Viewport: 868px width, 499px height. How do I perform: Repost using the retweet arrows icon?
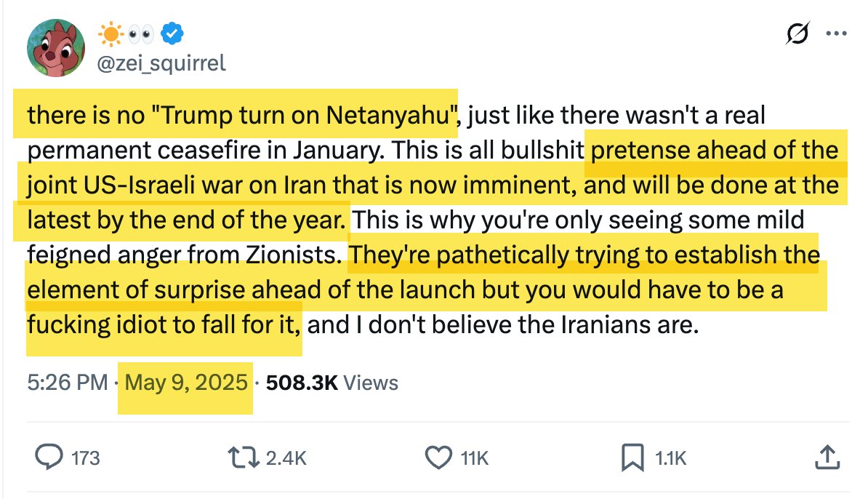coord(243,458)
